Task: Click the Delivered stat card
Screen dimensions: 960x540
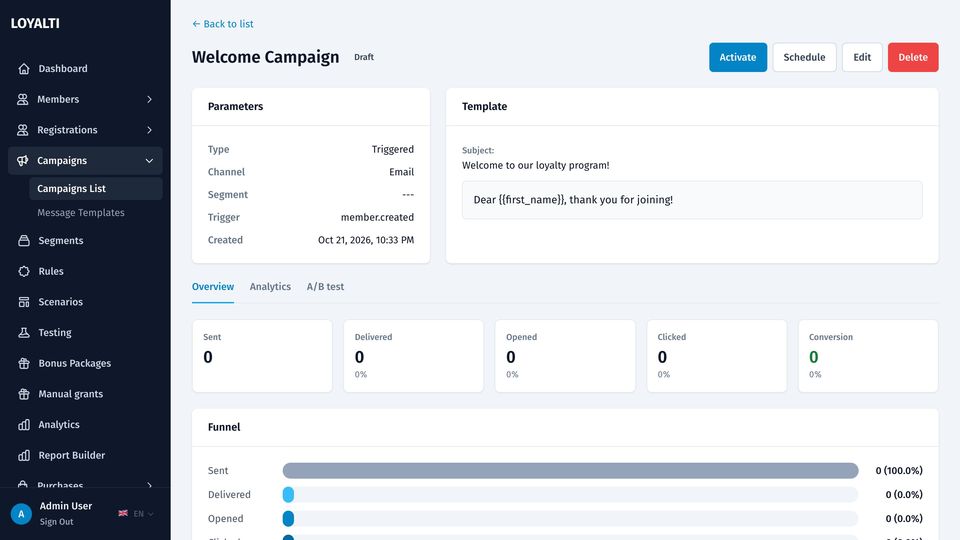Action: coord(413,356)
